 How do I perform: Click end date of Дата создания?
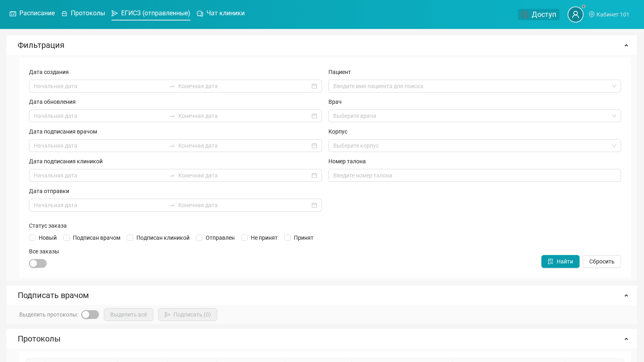[243, 86]
